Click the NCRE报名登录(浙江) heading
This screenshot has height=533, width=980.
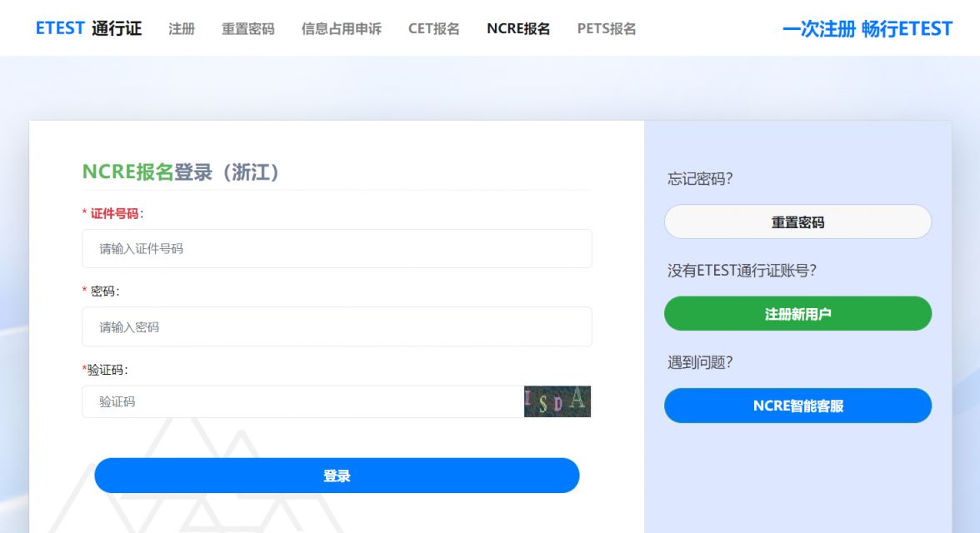pyautogui.click(x=181, y=172)
